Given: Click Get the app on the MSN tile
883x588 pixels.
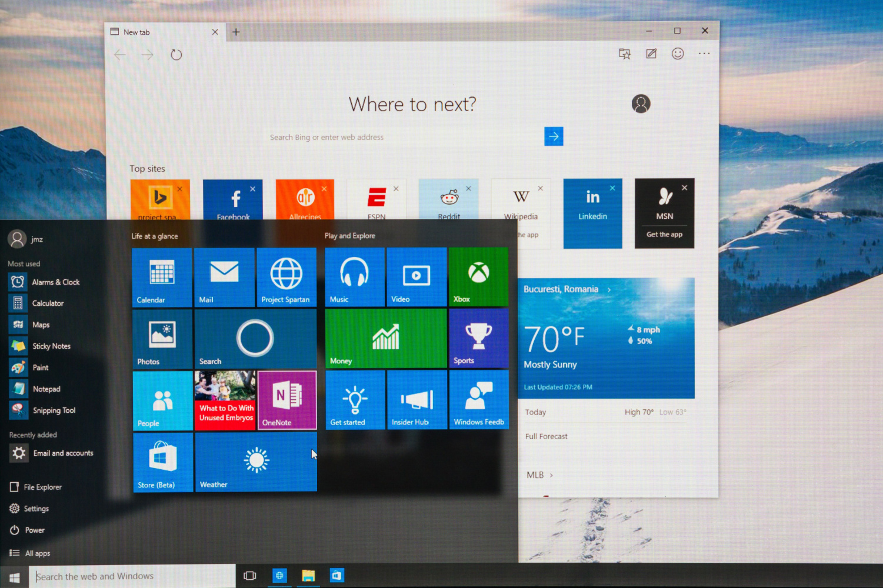Looking at the screenshot, I should point(664,234).
